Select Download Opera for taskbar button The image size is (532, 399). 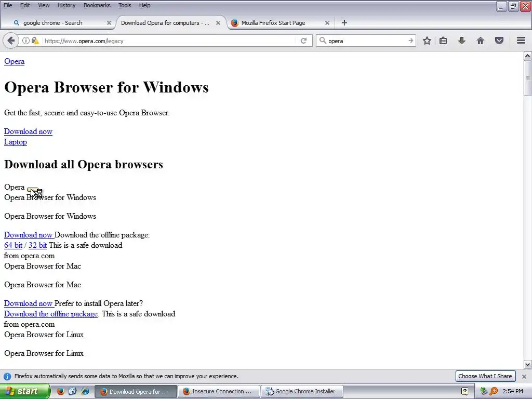[x=136, y=391]
